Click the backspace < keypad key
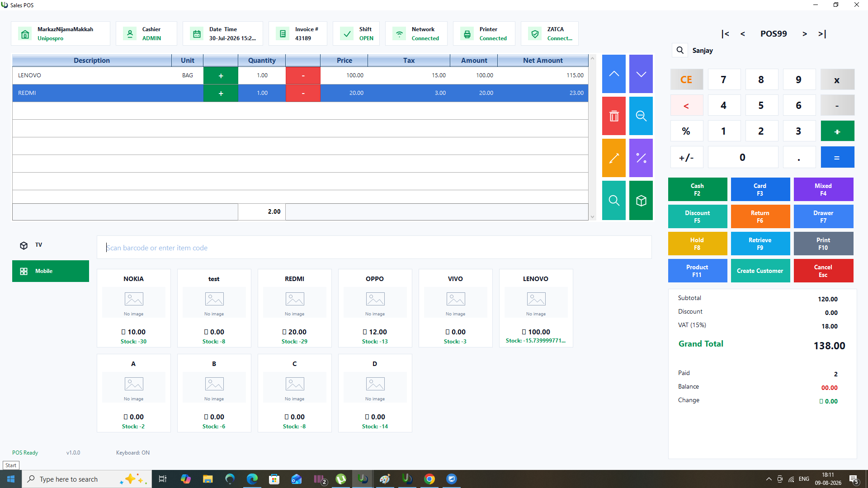Viewport: 868px width, 488px height. [x=686, y=105]
